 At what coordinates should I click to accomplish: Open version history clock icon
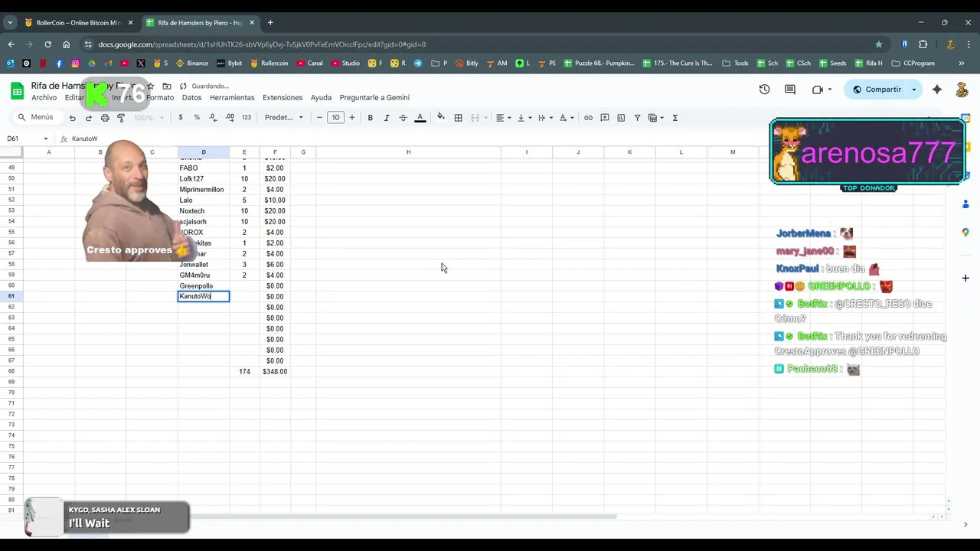764,90
